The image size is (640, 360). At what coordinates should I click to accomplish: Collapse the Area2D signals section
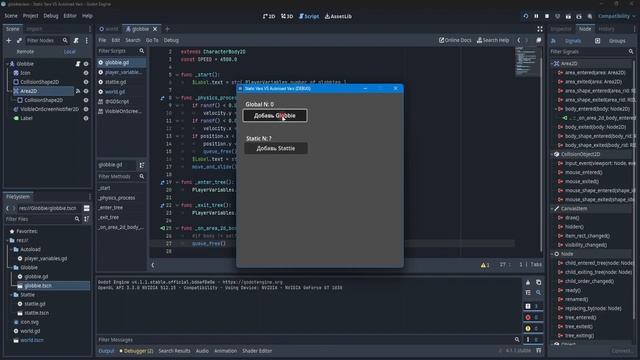click(x=552, y=64)
